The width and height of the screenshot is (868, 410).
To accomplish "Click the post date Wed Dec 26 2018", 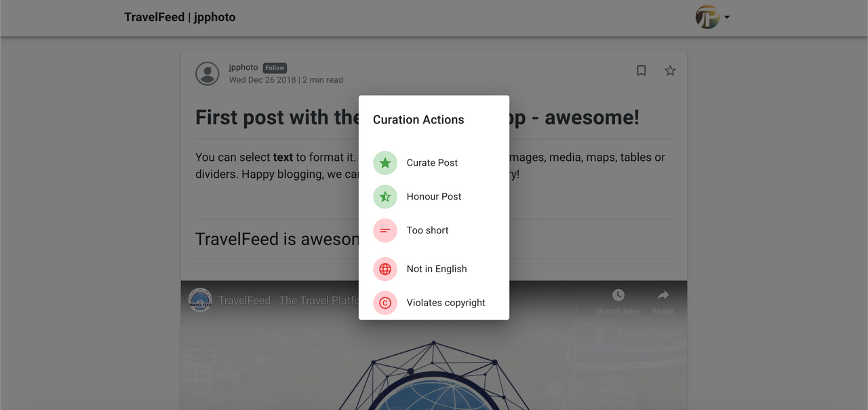I will coord(262,80).
